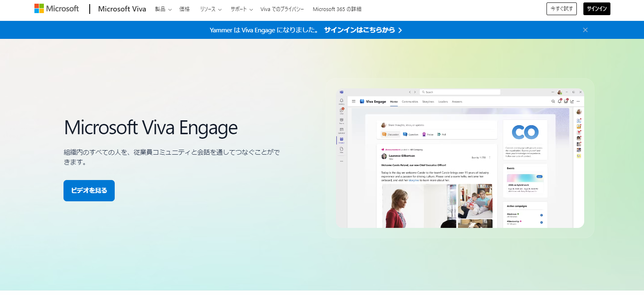Click Laurence Gilbertson author name in preview

(402, 156)
